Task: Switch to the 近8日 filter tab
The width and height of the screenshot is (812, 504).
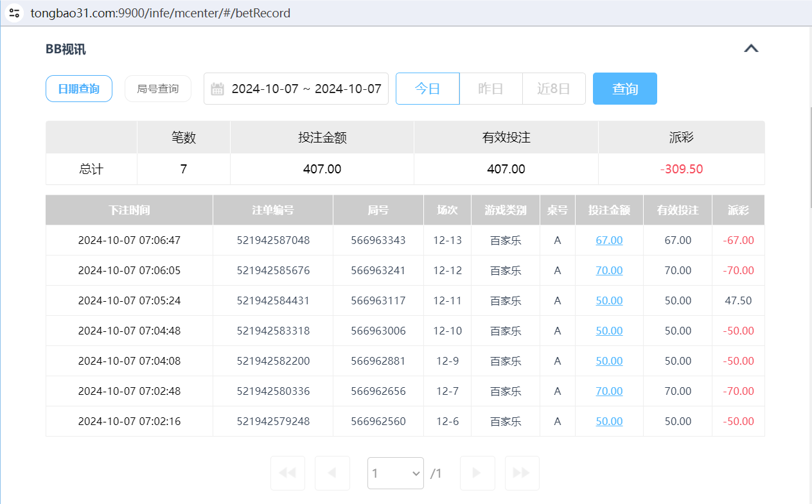Action: (x=553, y=89)
